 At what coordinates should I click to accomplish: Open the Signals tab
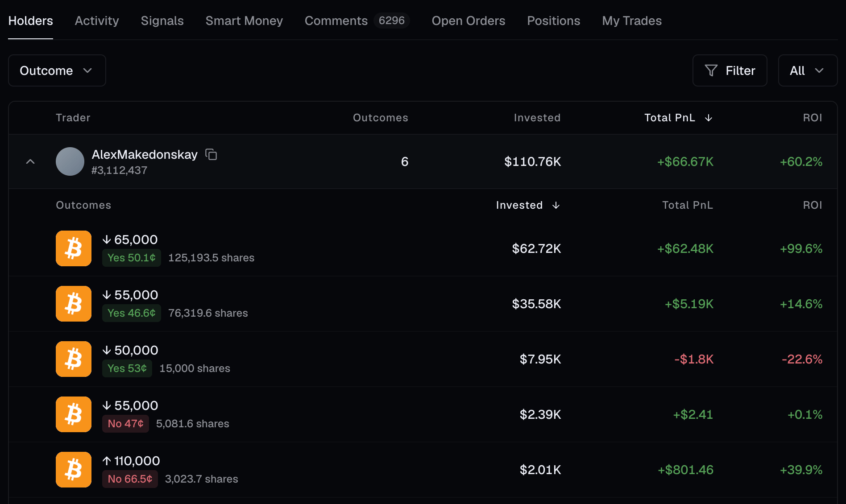coord(162,21)
